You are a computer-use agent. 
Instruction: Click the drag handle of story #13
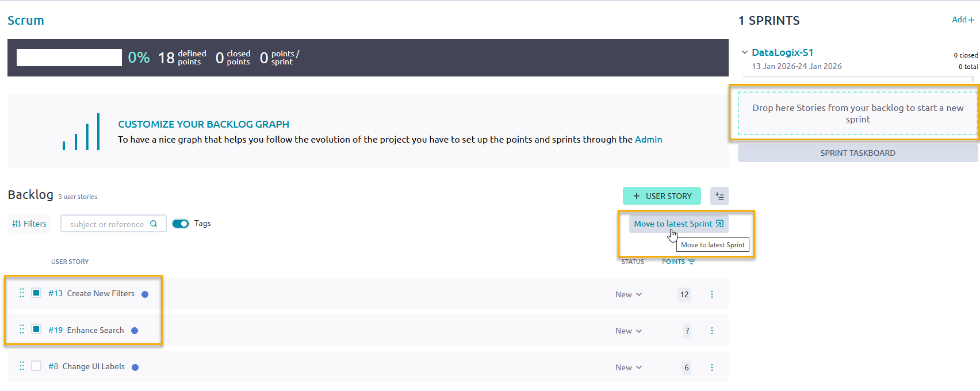tap(22, 293)
